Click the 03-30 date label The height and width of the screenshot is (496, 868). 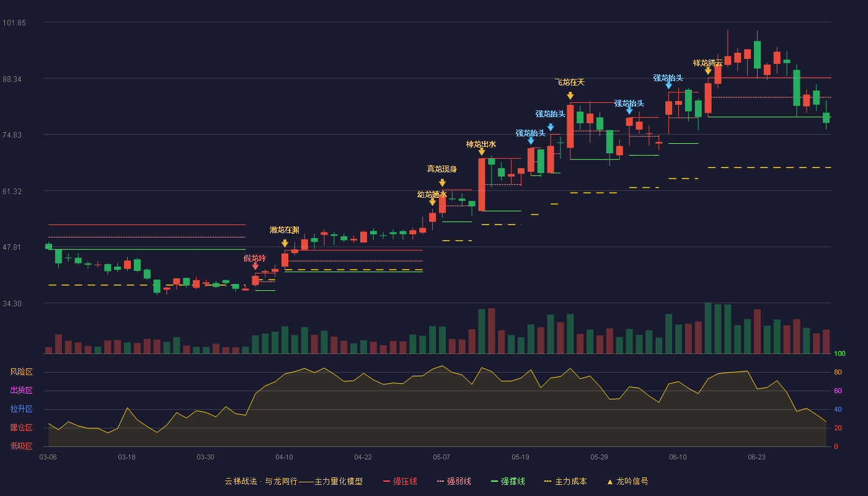pyautogui.click(x=205, y=457)
